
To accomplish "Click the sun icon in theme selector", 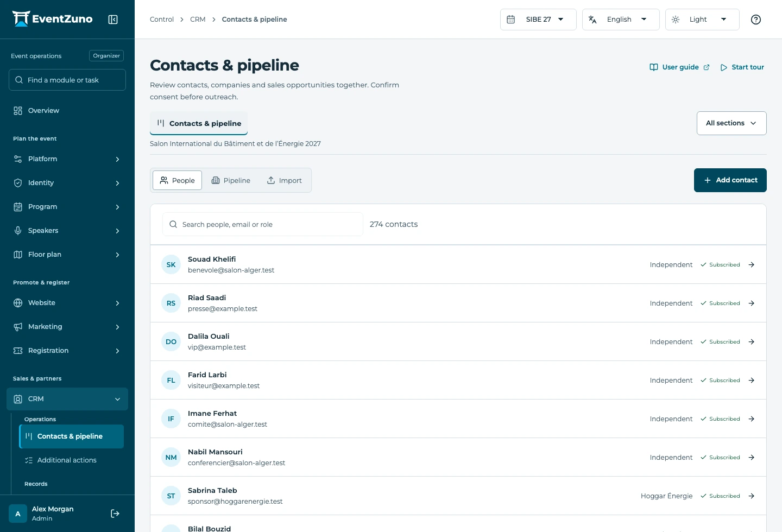I will [676, 20].
